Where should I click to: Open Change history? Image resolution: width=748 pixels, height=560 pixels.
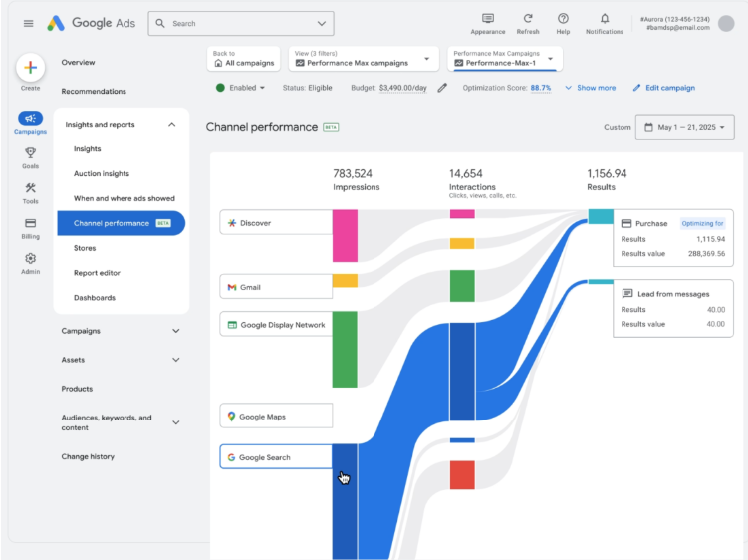88,457
